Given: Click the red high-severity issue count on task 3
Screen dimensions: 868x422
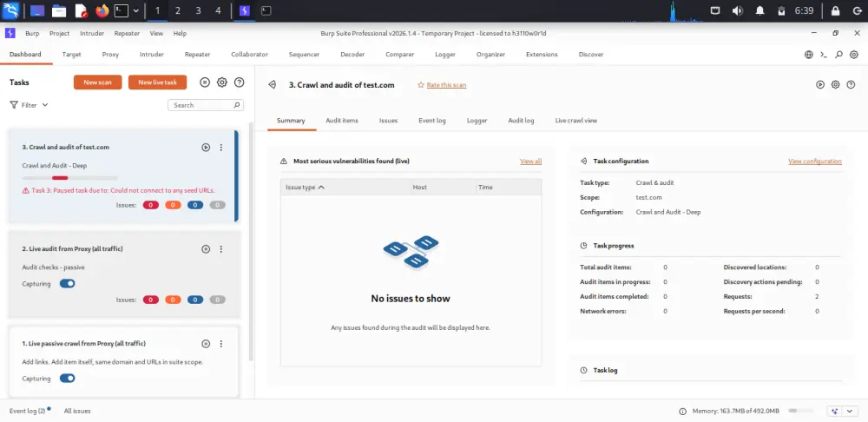Looking at the screenshot, I should [x=150, y=206].
